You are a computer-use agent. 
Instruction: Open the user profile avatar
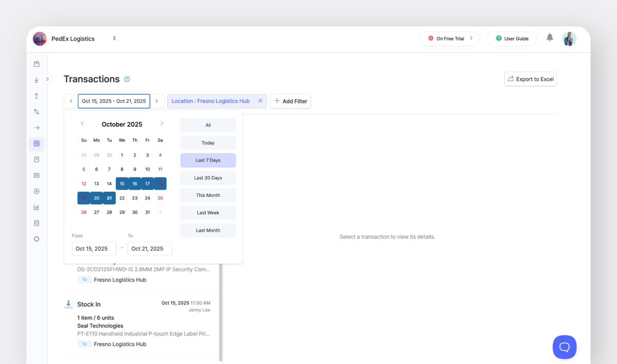point(569,39)
